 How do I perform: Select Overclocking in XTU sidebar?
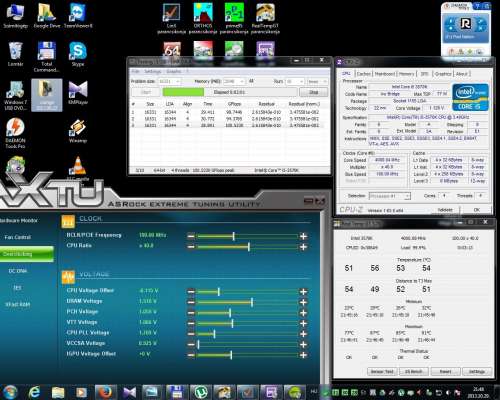pos(27,254)
